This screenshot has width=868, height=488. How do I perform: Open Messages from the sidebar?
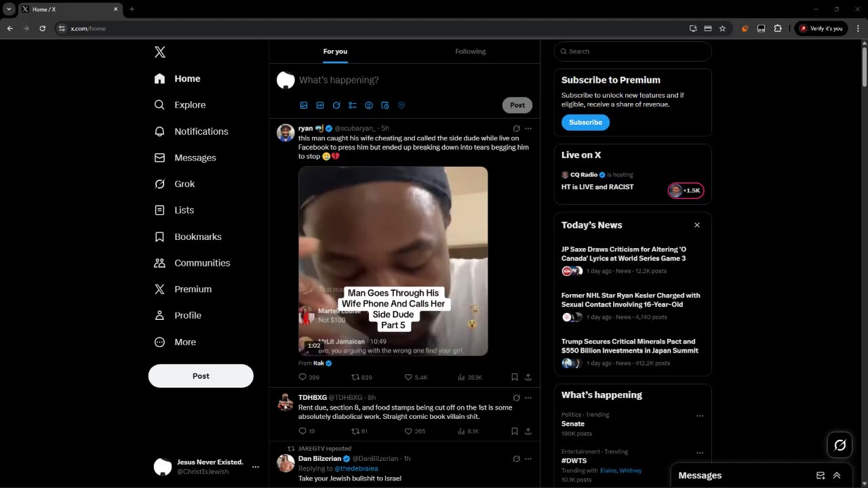click(x=185, y=158)
